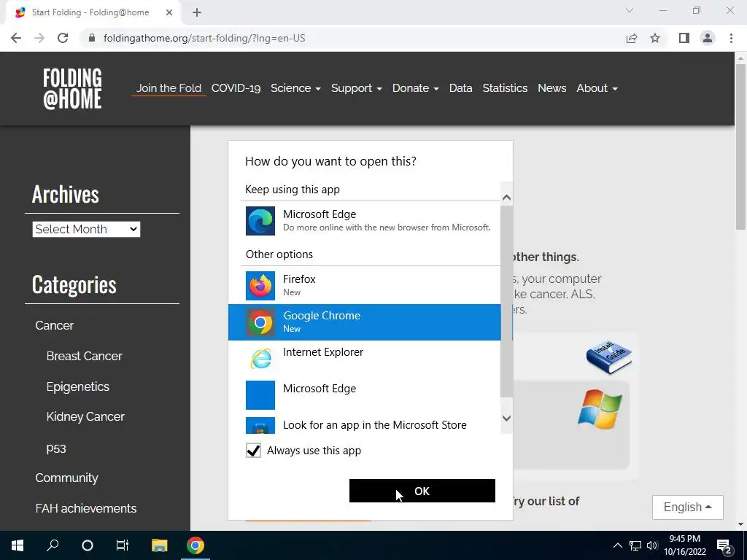Choose Internet Explorer option

(365, 359)
